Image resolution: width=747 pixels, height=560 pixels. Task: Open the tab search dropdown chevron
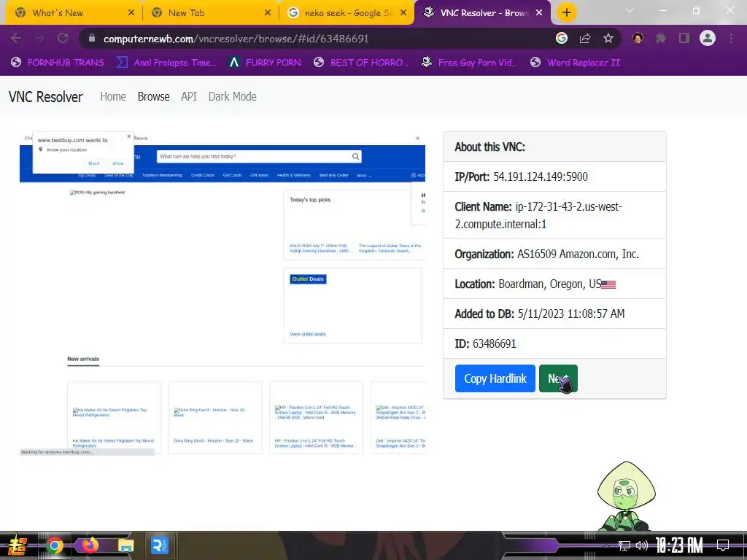pyautogui.click(x=630, y=10)
